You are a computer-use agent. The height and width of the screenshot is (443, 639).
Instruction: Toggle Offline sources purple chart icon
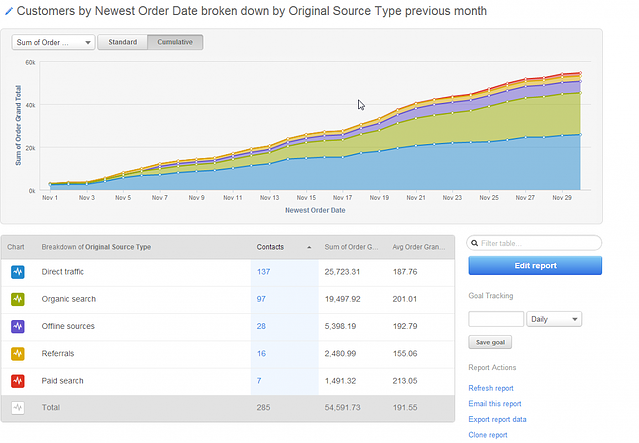coord(17,326)
